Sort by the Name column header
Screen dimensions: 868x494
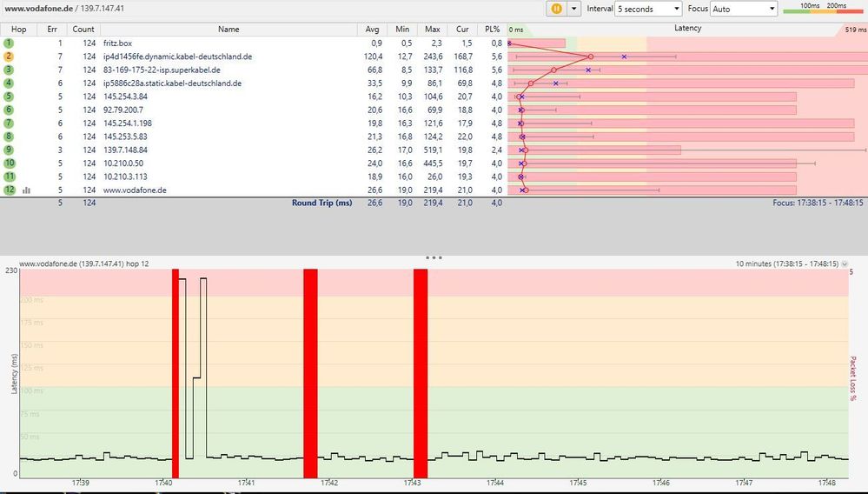click(229, 30)
